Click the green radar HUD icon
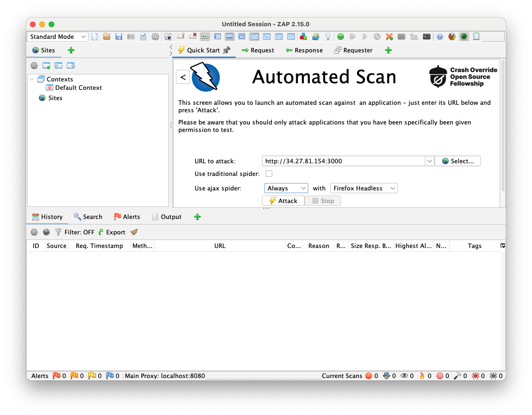This screenshot has width=532, height=415. (464, 36)
